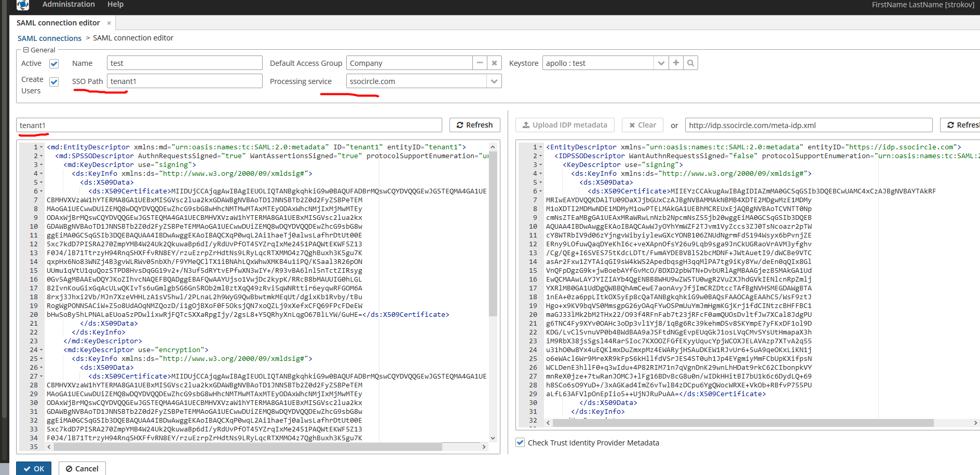Click '</ds:X509Data>' on IDP line 30
Image resolution: width=980 pixels, height=475 pixels.
coord(608,403)
